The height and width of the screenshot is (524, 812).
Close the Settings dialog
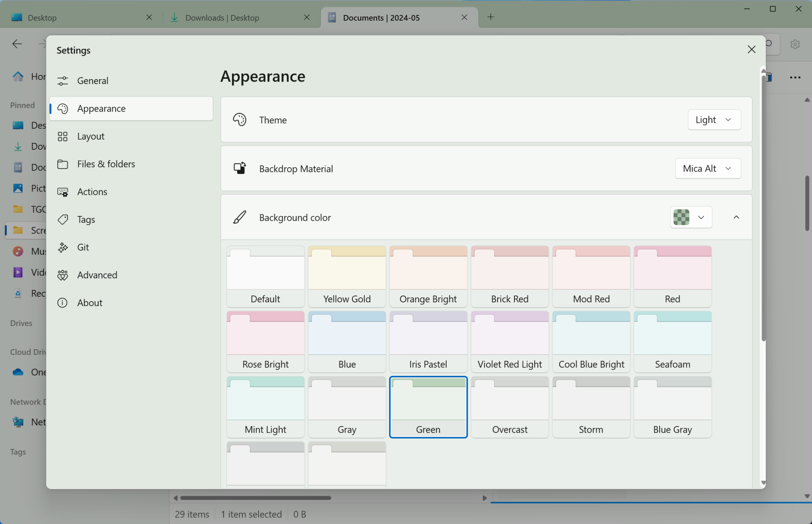point(752,50)
